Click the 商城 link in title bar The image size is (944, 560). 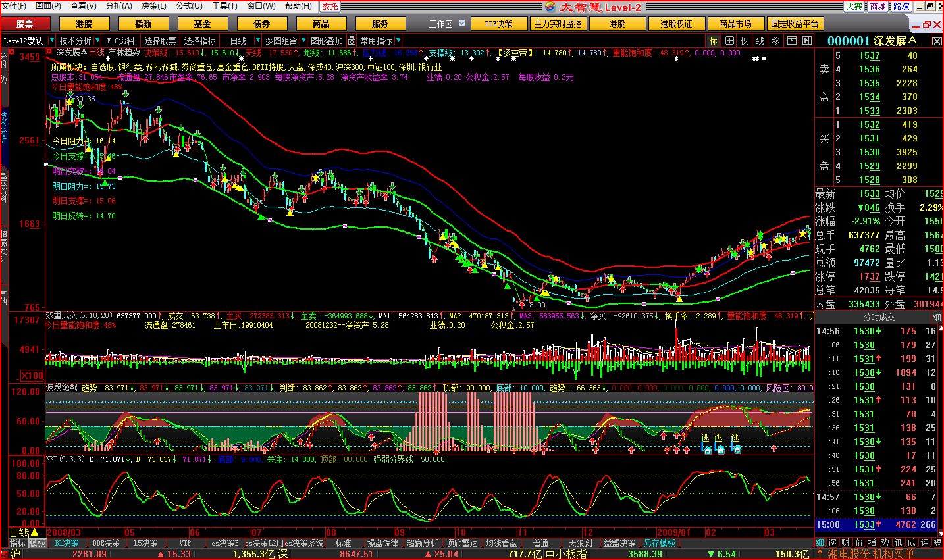pyautogui.click(x=878, y=7)
